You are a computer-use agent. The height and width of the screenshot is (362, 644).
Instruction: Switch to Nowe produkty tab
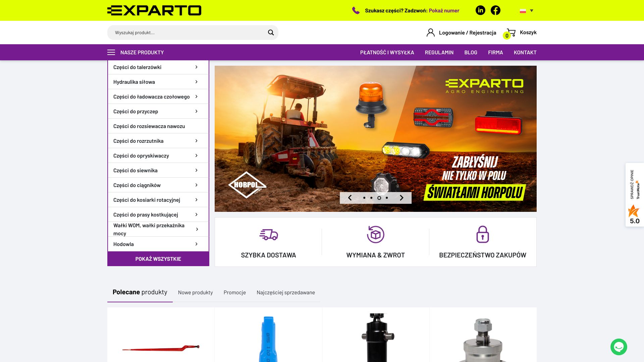point(195,292)
